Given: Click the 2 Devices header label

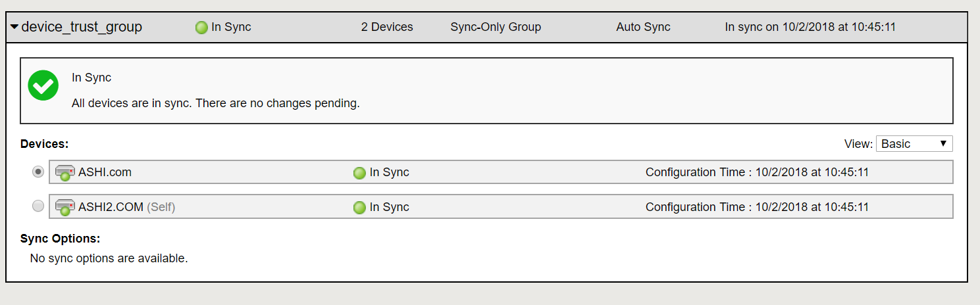Looking at the screenshot, I should 387,28.
